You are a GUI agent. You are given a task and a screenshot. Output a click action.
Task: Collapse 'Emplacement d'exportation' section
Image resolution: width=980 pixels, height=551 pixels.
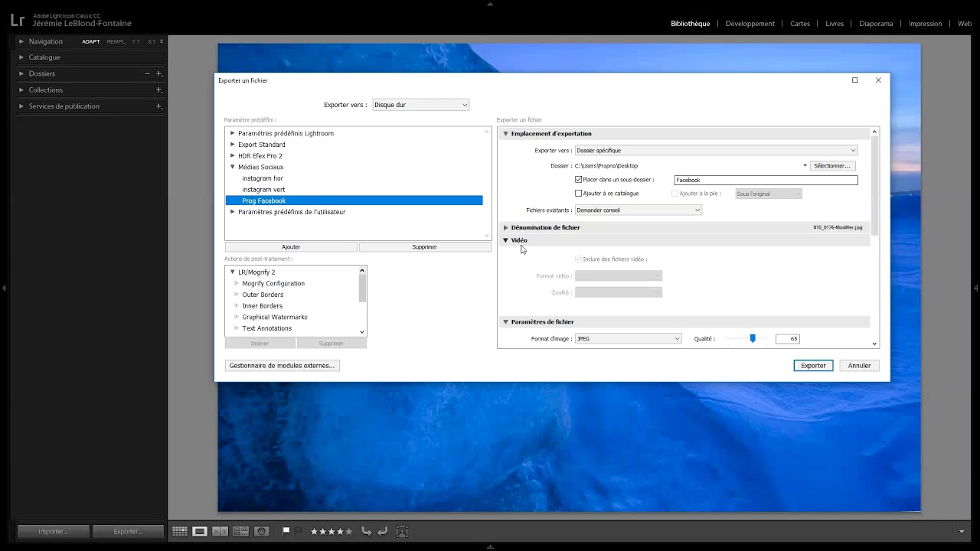(x=505, y=134)
